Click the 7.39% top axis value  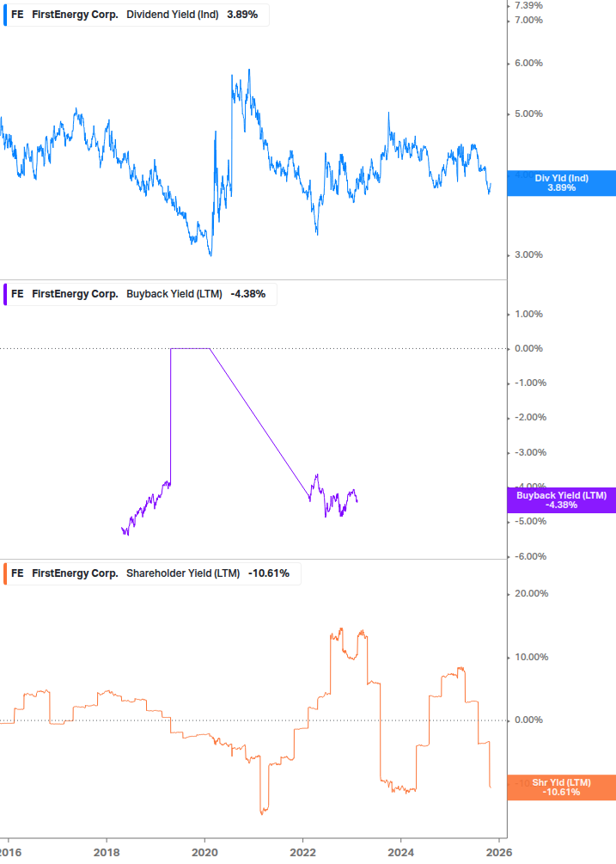[528, 5]
